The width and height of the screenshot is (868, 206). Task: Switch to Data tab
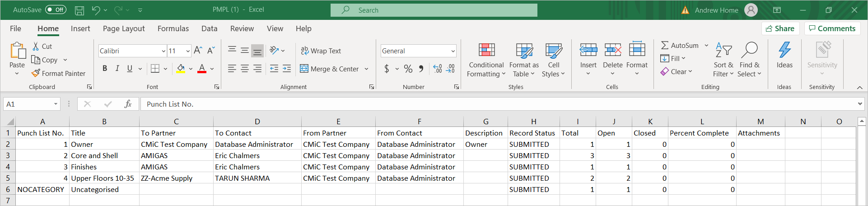coord(209,28)
